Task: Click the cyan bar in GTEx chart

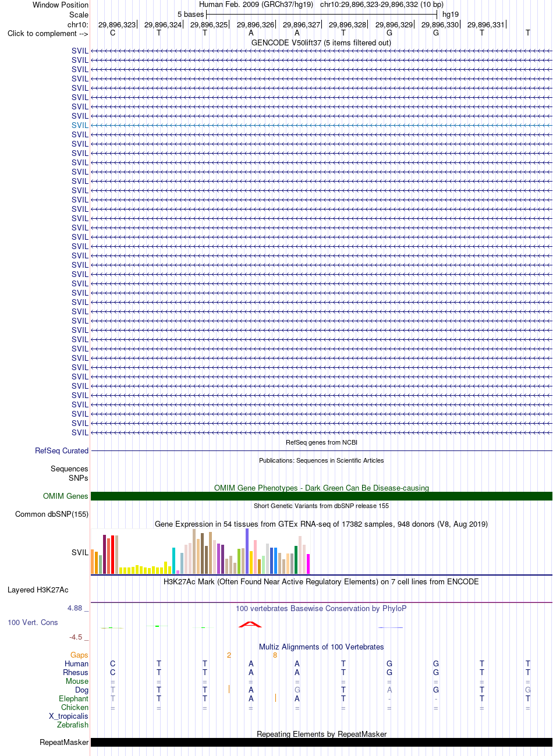Action: pos(173,560)
